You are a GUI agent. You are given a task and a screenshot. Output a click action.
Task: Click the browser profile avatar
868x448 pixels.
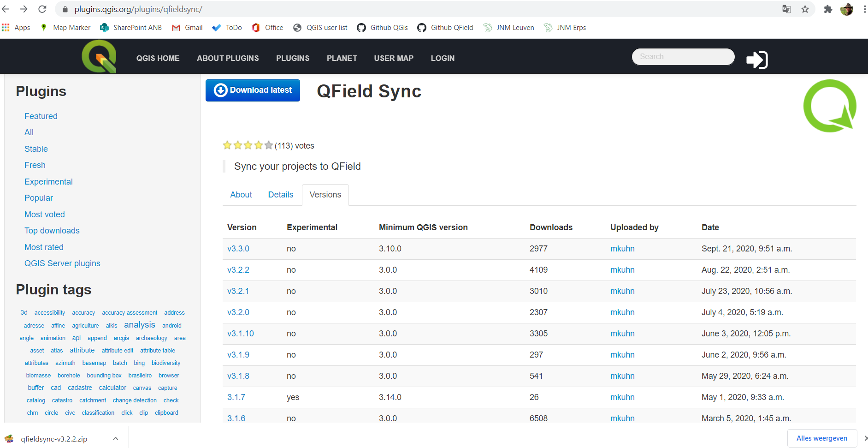point(847,9)
